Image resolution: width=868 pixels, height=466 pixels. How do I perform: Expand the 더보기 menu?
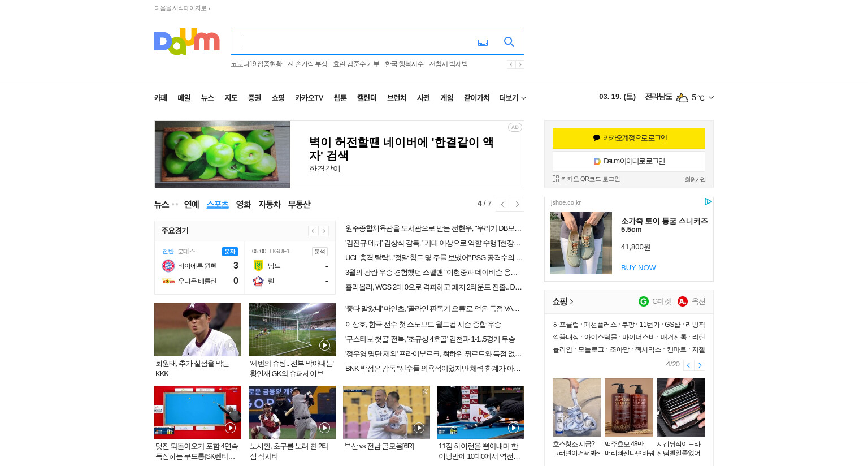513,98
